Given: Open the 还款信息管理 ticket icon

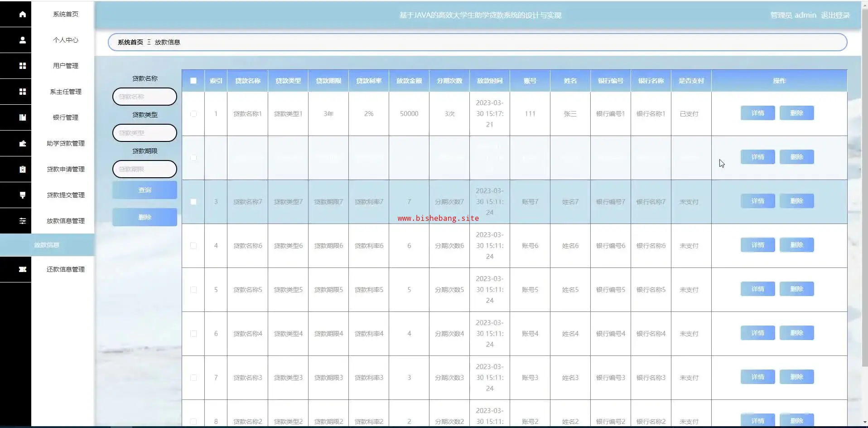Looking at the screenshot, I should tap(22, 269).
